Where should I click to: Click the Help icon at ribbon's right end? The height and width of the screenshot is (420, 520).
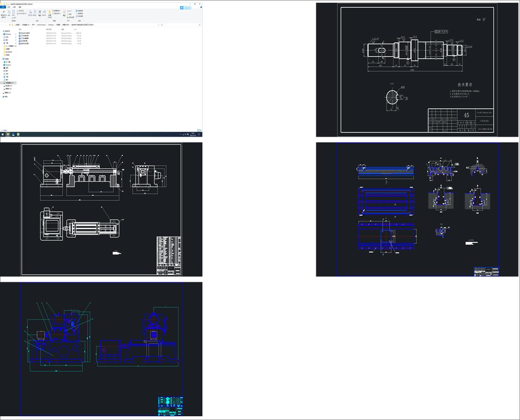201,7
